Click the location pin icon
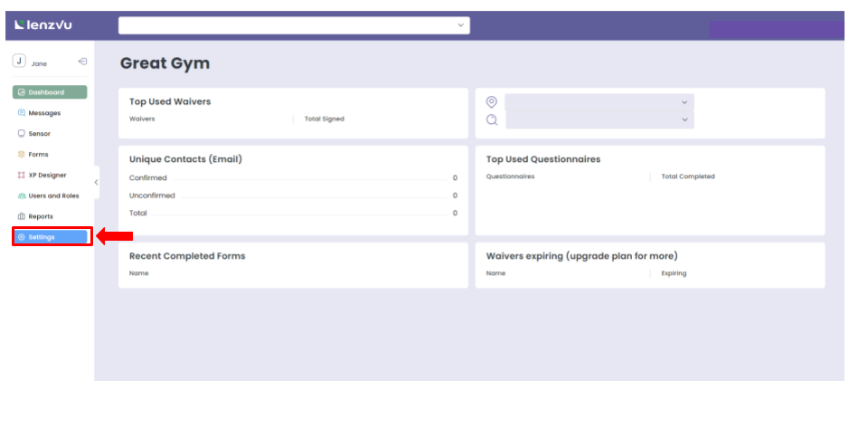This screenshot has width=868, height=438. pos(492,102)
